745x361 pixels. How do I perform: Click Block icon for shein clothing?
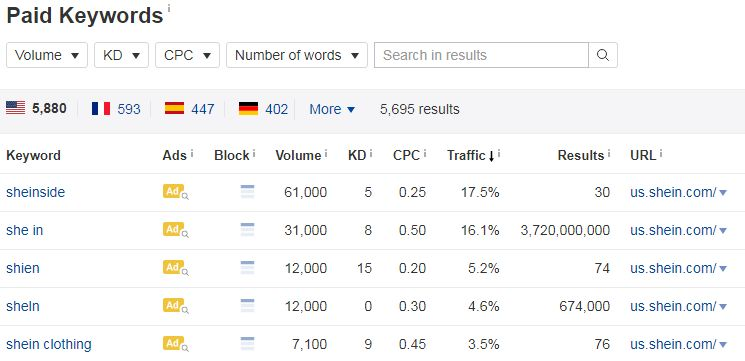247,344
